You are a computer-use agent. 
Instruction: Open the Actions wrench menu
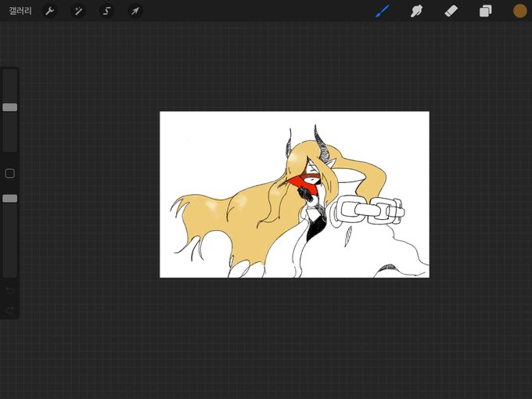tap(49, 11)
